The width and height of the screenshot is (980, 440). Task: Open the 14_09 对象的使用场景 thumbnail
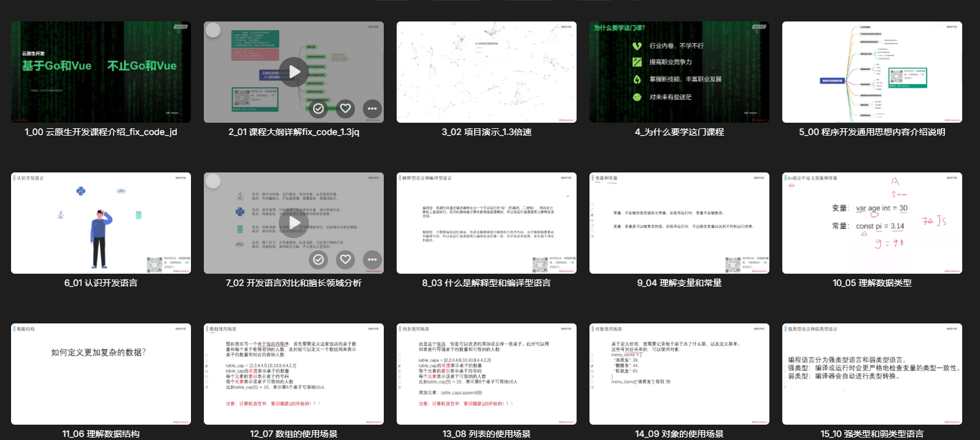click(679, 374)
